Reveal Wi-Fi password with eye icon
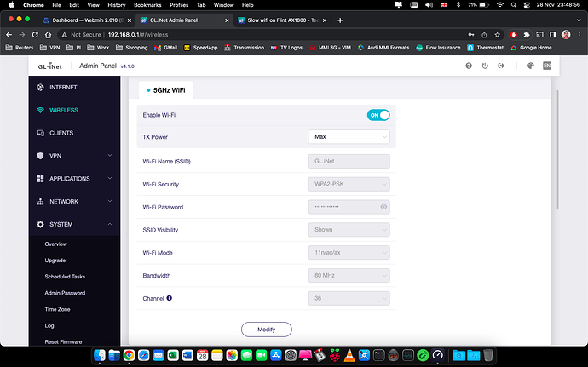Screen dimensions: 588x367 383,207
